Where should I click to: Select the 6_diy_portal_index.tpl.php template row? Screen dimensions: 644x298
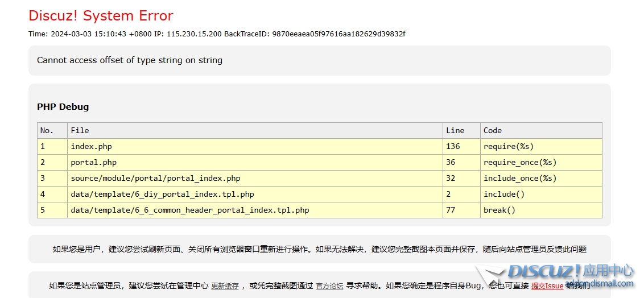[162, 194]
